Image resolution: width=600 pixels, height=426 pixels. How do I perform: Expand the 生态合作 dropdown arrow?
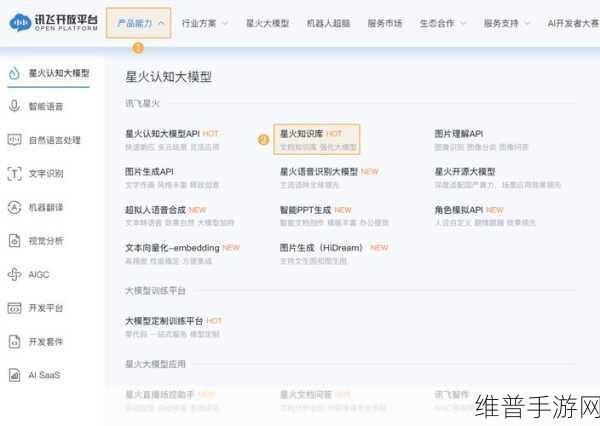[463, 23]
